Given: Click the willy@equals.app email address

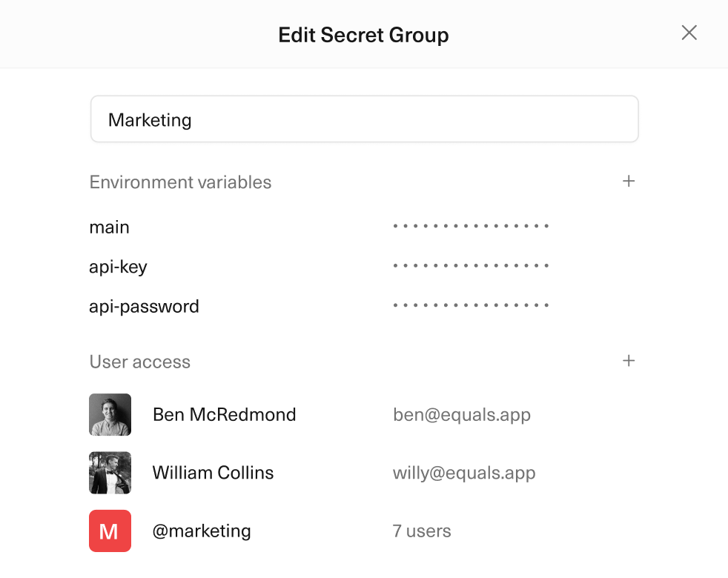Looking at the screenshot, I should [x=464, y=473].
